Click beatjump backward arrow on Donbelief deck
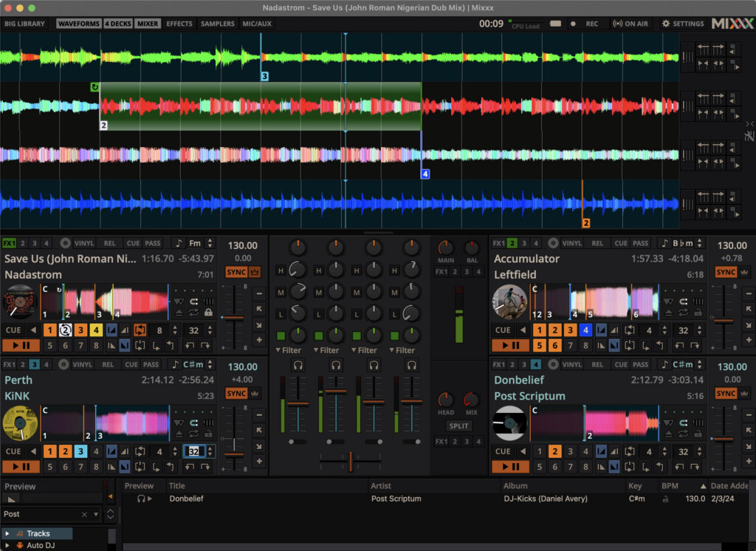Image resolution: width=756 pixels, height=551 pixels. [x=679, y=467]
